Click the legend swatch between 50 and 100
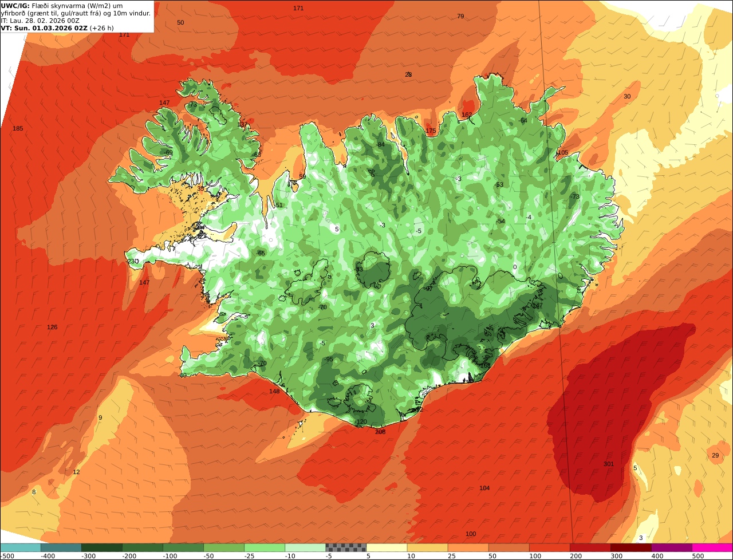 509,547
